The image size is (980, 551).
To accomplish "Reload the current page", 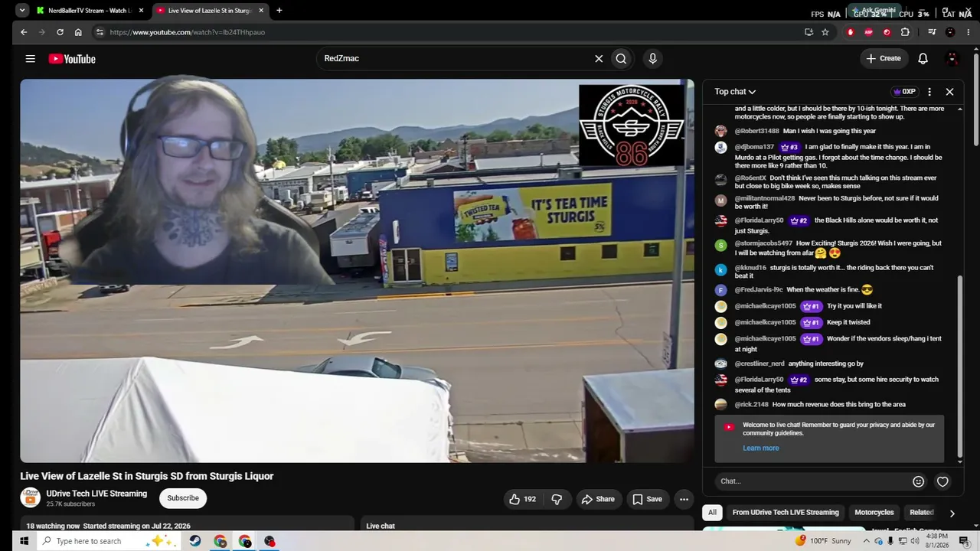I will tap(60, 32).
